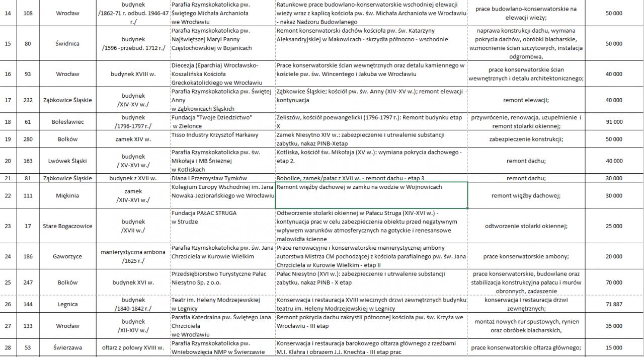Select the ID number 133 cell

[28, 326]
